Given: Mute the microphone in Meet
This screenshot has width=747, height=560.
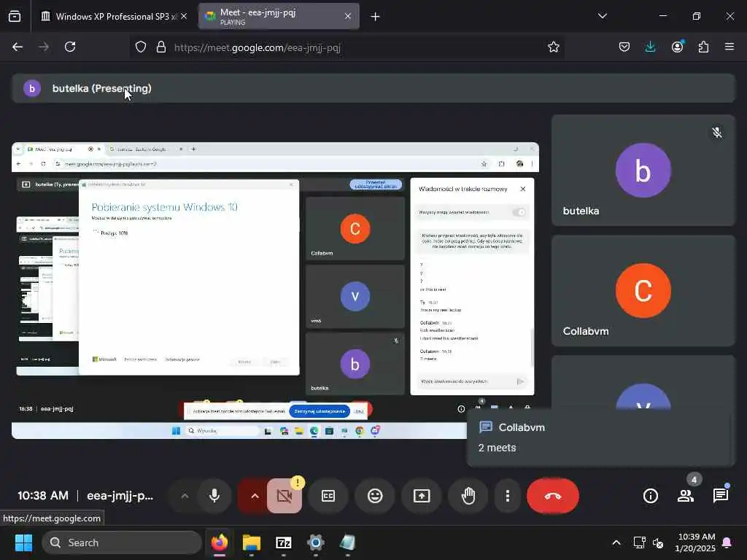Looking at the screenshot, I should (x=214, y=496).
